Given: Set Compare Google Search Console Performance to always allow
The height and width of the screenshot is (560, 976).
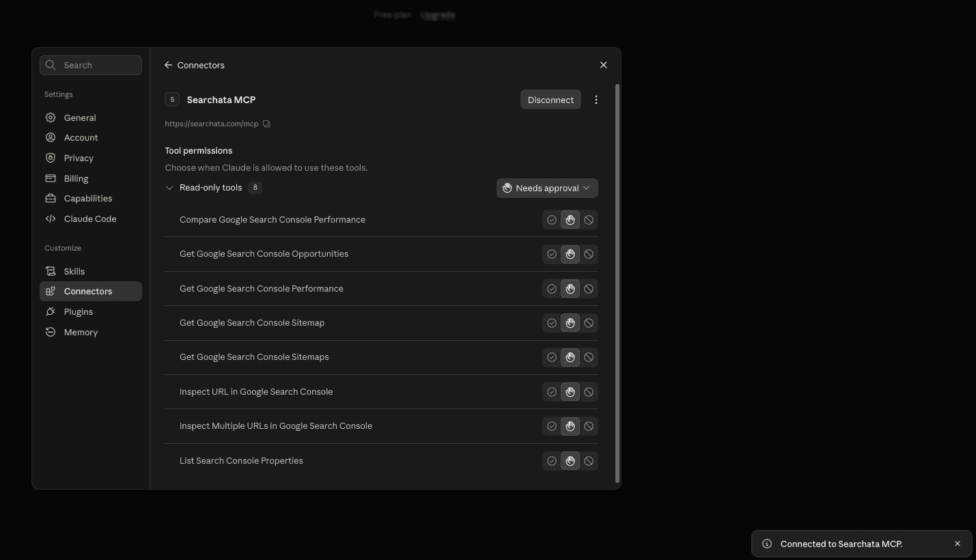Looking at the screenshot, I should (552, 220).
